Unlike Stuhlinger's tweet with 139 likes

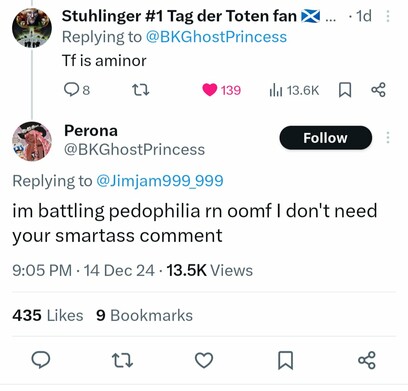tap(221, 90)
